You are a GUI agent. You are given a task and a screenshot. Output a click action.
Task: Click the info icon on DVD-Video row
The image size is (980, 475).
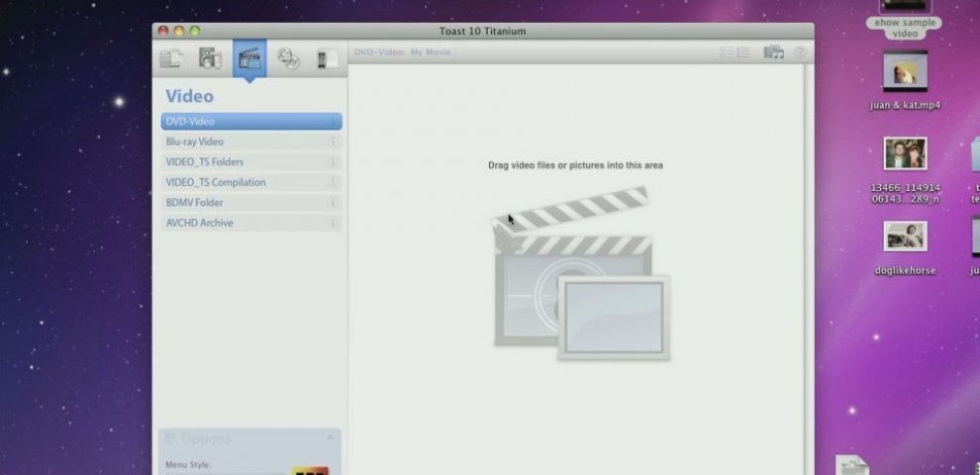click(x=333, y=122)
